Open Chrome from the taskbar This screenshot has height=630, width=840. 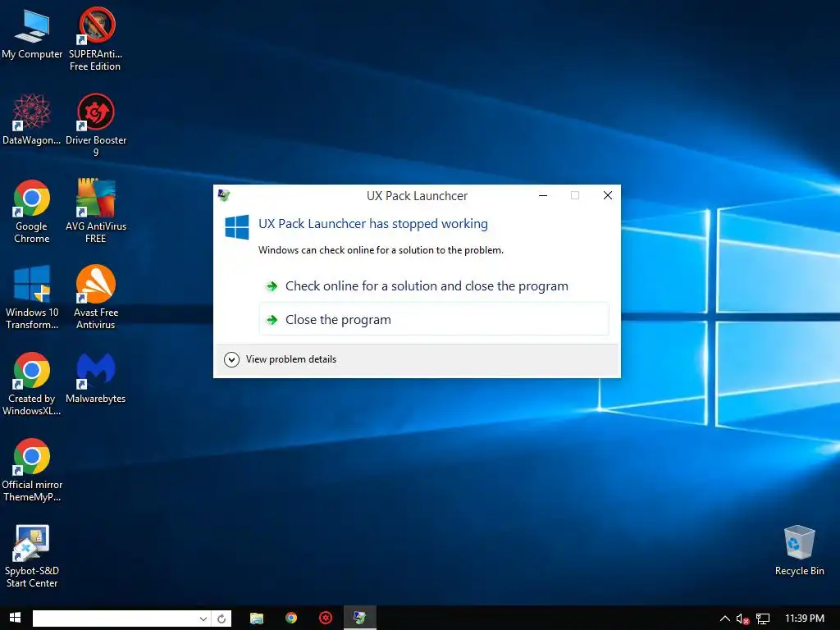pyautogui.click(x=291, y=619)
